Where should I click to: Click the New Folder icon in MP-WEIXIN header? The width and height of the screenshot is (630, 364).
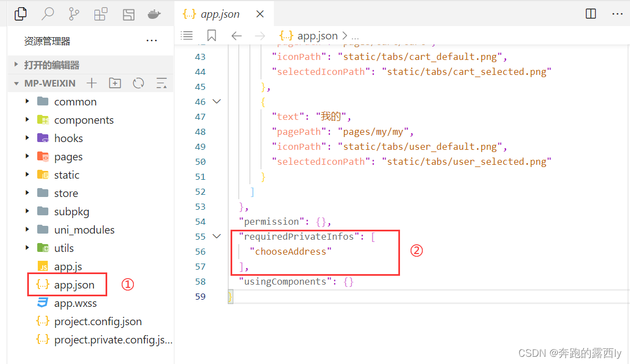(115, 82)
